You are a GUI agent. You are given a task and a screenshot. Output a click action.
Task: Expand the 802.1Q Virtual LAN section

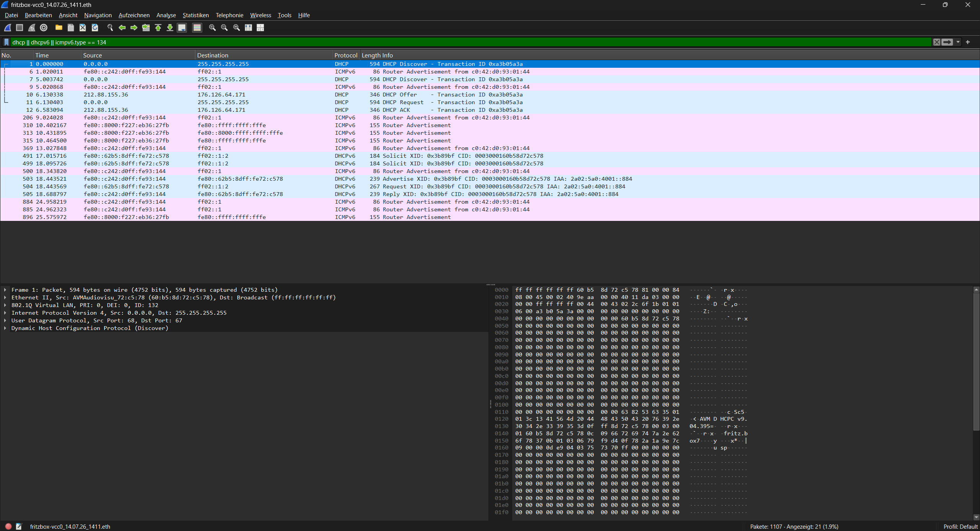click(x=5, y=305)
